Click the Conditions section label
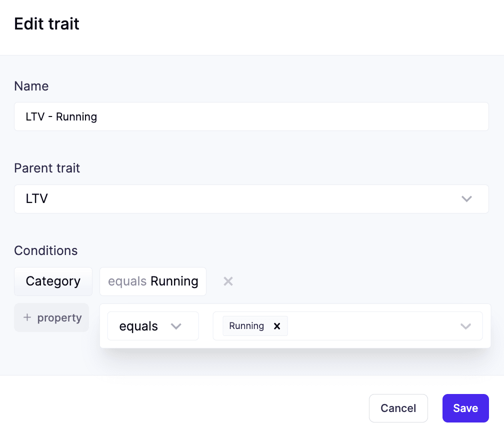The height and width of the screenshot is (433, 504). (46, 250)
